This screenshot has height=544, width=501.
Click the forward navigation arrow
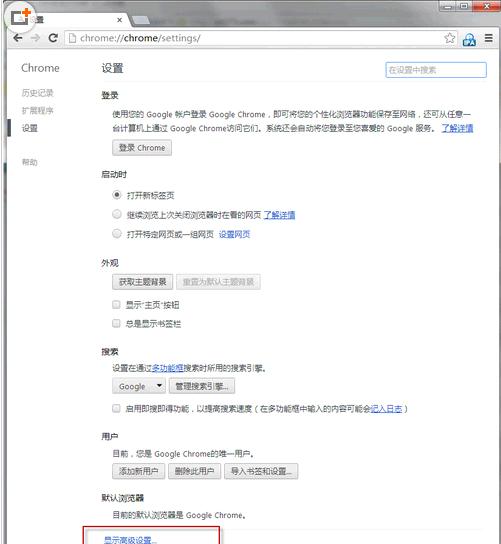coord(35,37)
